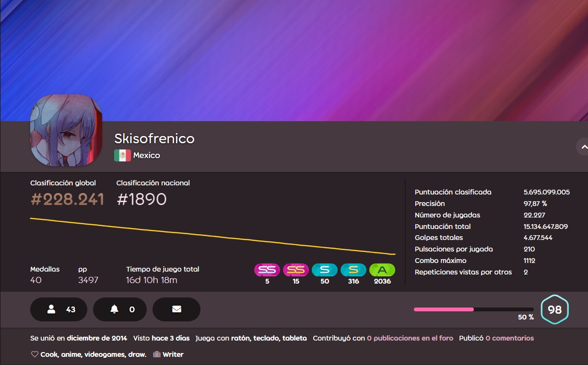Open followers button showing 43
This screenshot has width=588, height=365.
pyautogui.click(x=59, y=309)
